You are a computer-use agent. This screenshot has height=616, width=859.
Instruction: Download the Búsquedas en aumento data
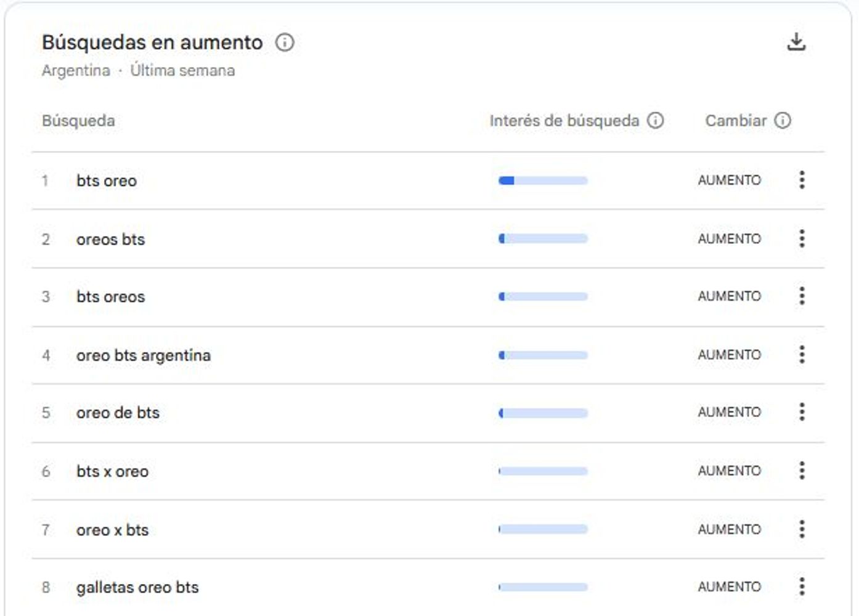point(796,42)
